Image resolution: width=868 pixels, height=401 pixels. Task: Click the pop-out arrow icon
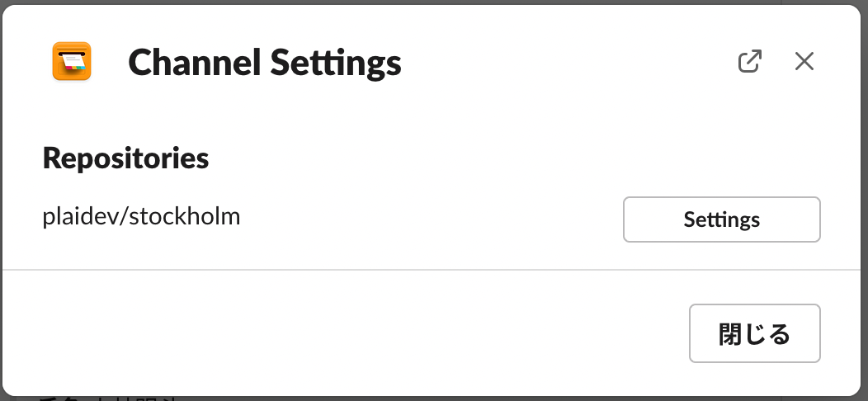(749, 62)
